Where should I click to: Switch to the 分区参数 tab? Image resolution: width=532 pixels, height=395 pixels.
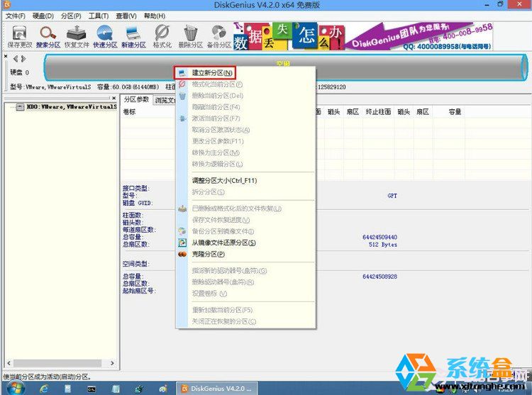136,99
